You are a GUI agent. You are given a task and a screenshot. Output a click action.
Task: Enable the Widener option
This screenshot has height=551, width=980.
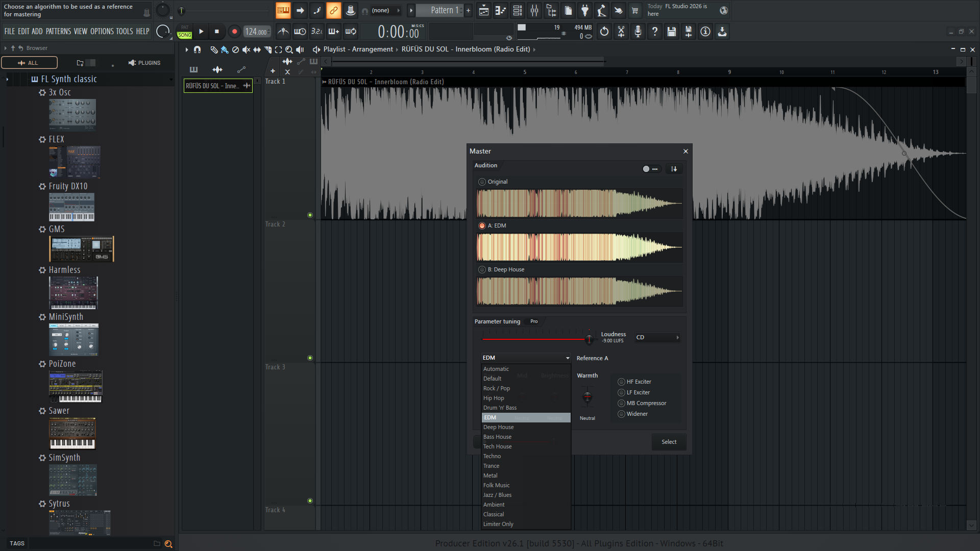click(621, 414)
